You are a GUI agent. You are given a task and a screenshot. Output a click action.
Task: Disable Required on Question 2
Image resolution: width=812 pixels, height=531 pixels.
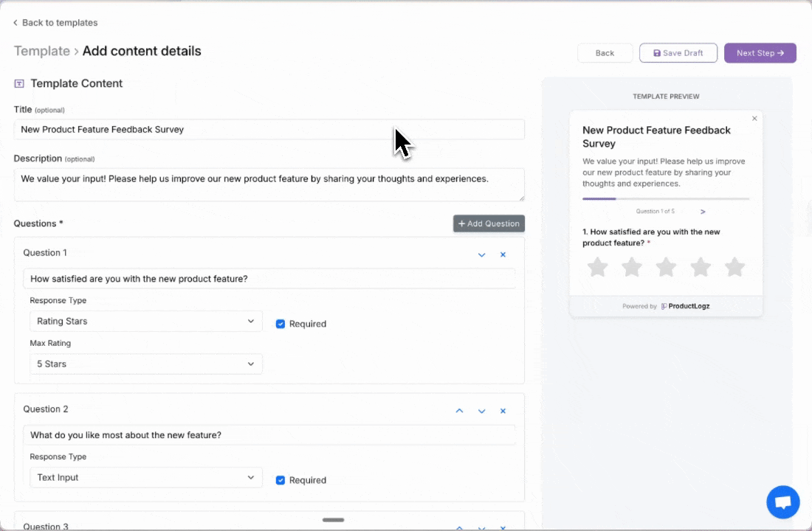tap(281, 479)
